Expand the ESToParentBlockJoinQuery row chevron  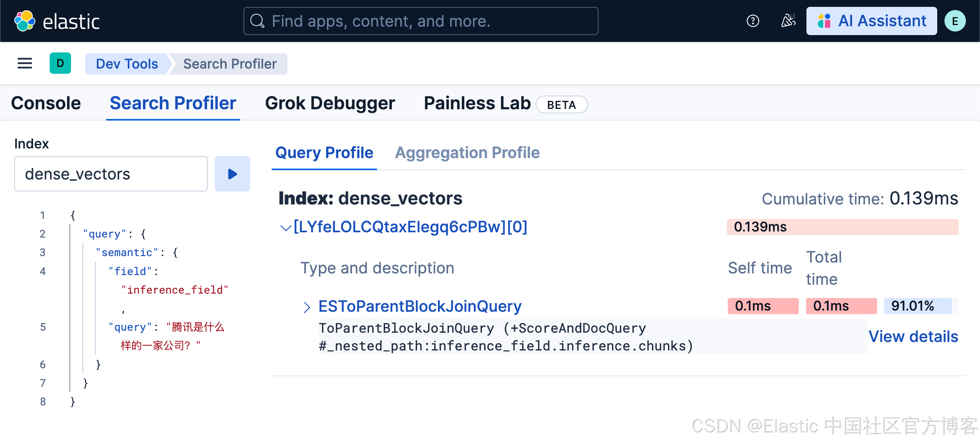pos(307,307)
